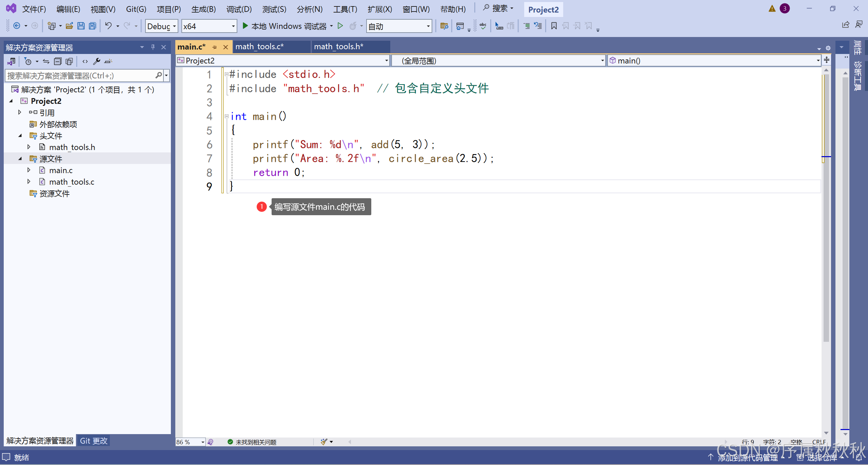The height and width of the screenshot is (465, 868).
Task: Open the 生成(B) menu
Action: pos(203,9)
